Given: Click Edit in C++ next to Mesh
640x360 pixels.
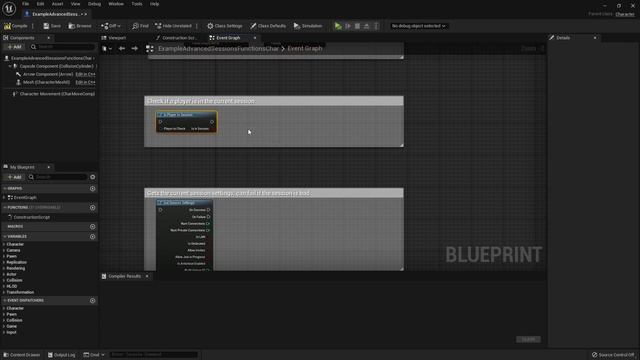Looking at the screenshot, I should pyautogui.click(x=85, y=82).
